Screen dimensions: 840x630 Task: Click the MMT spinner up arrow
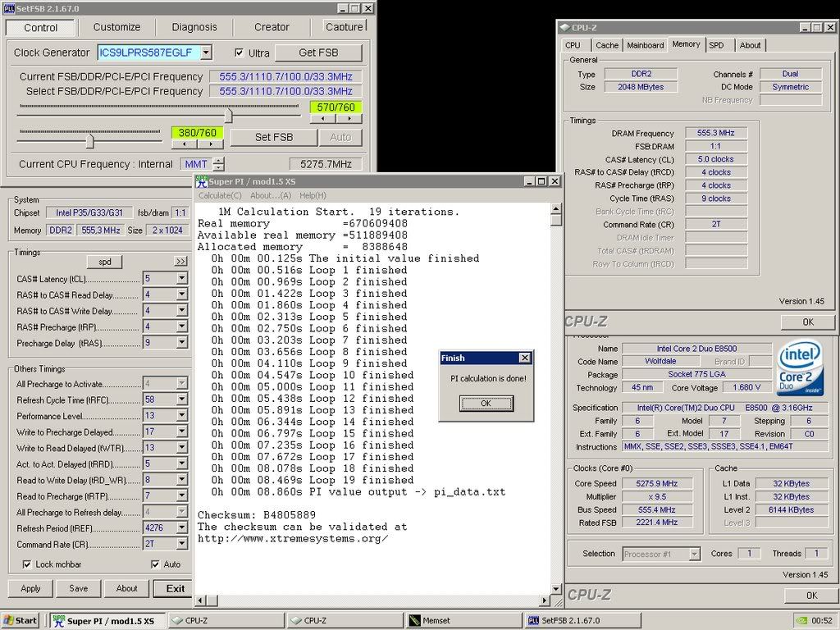point(218,160)
